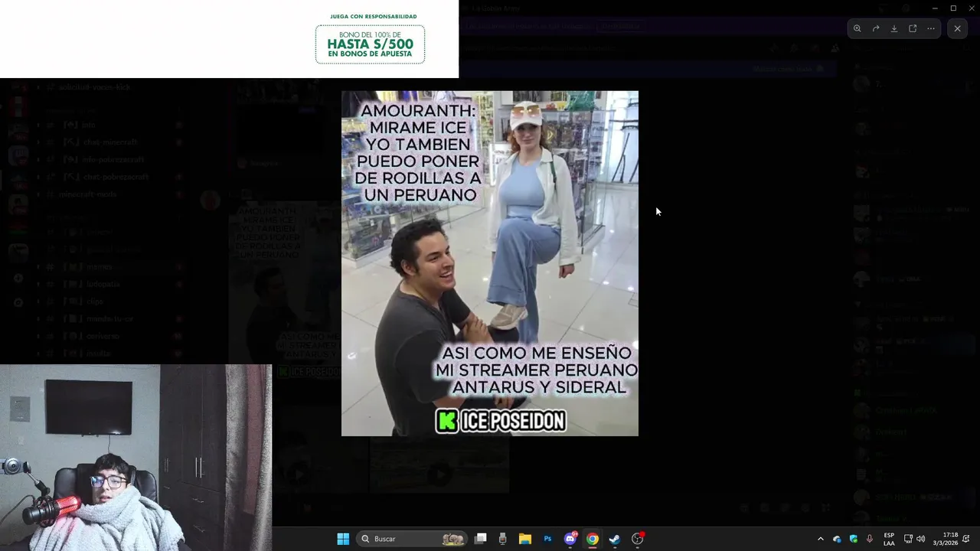Launch Photoshop from the taskbar

[547, 539]
